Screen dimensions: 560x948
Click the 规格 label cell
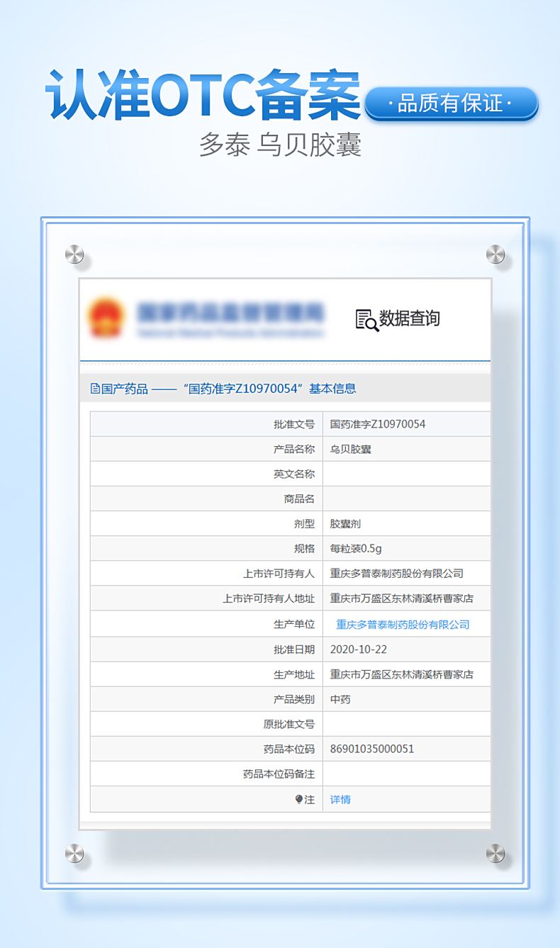tap(206, 548)
